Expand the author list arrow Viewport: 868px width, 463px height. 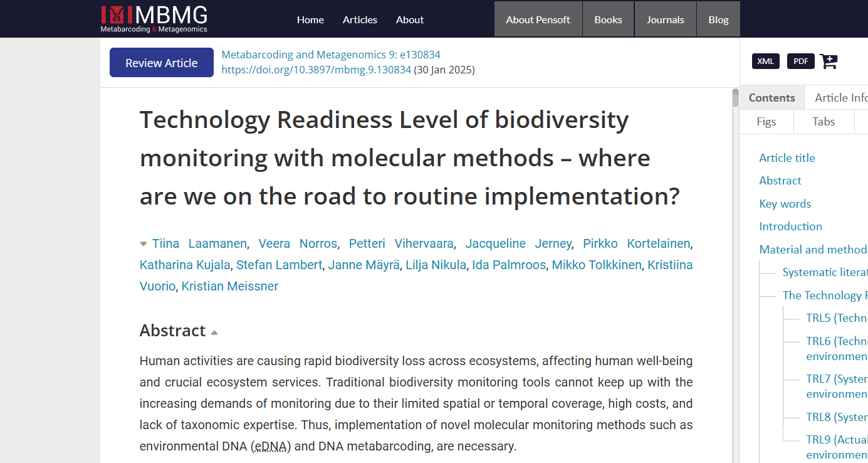(144, 244)
